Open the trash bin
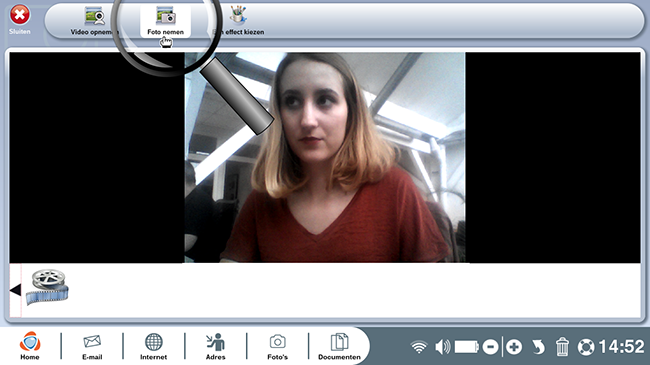Image resolution: width=650 pixels, height=365 pixels. point(562,346)
